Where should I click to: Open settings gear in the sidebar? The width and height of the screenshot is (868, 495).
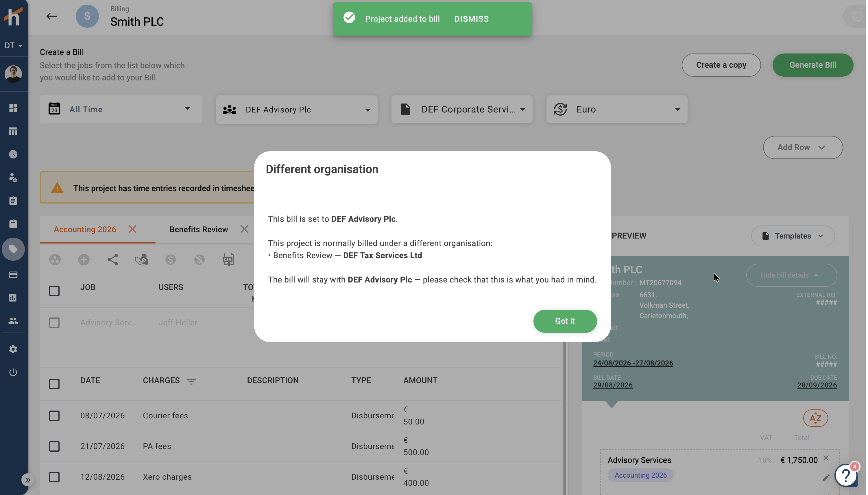pyautogui.click(x=13, y=349)
